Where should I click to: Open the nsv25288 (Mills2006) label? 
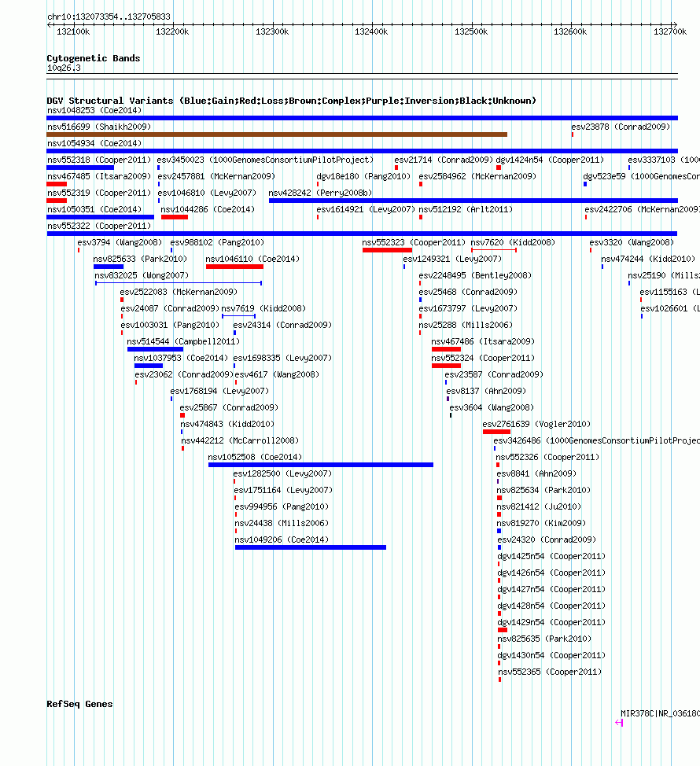click(466, 325)
